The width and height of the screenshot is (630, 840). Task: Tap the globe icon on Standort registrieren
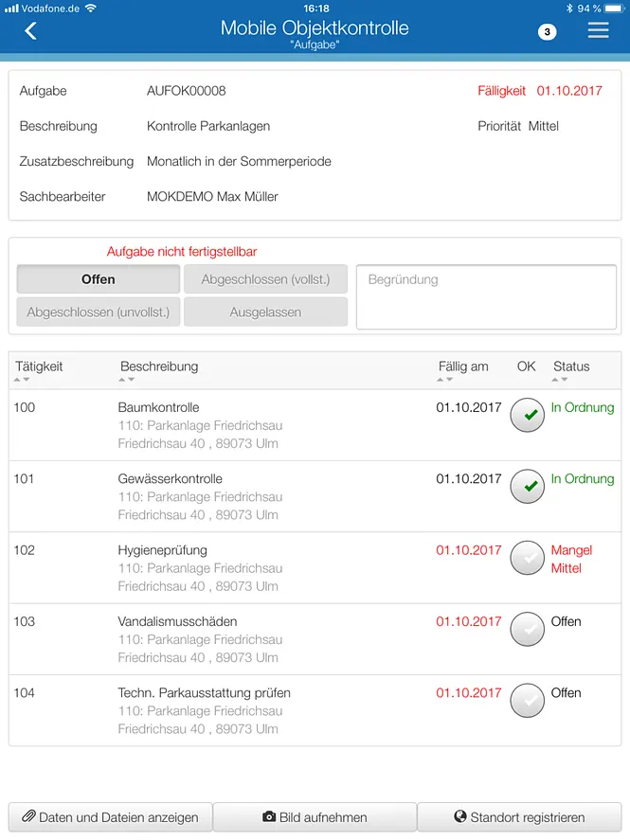tap(462, 816)
